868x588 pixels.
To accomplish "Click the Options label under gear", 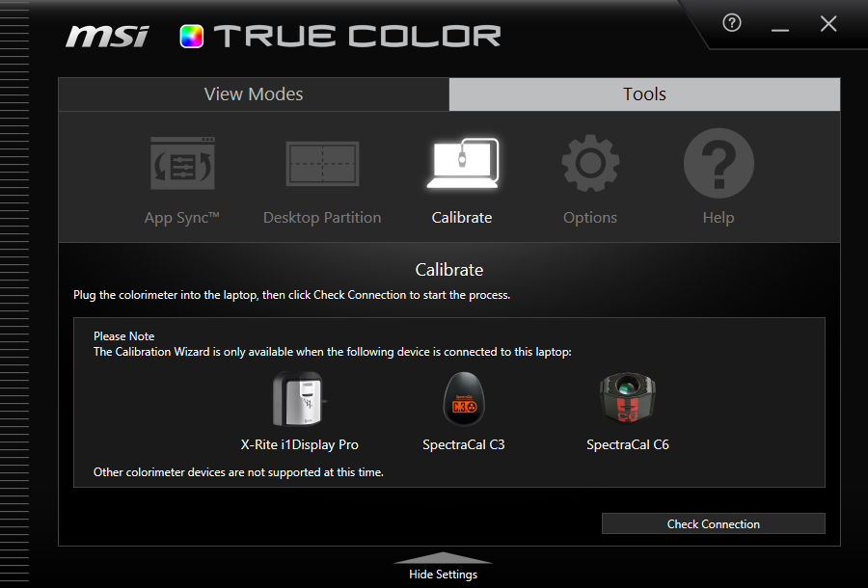I will click(x=590, y=218).
